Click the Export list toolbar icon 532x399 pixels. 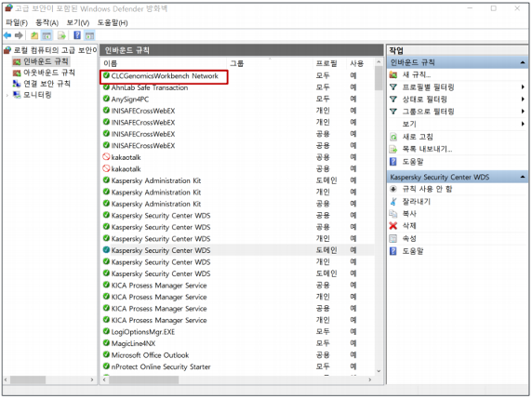61,35
